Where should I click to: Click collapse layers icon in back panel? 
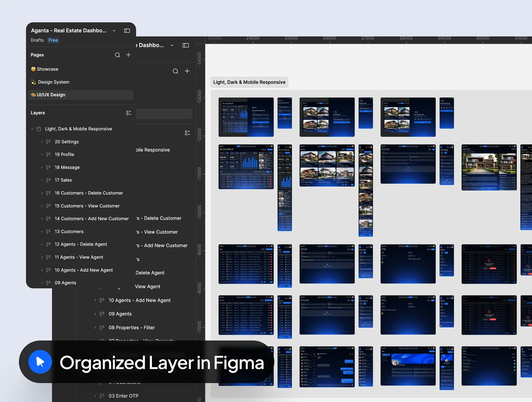(x=187, y=133)
